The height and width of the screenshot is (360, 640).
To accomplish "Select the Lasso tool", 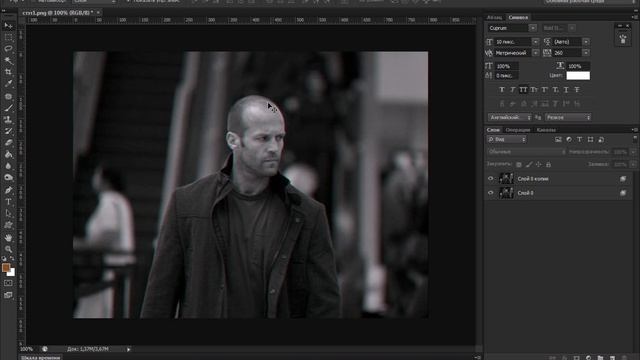I will click(8, 49).
